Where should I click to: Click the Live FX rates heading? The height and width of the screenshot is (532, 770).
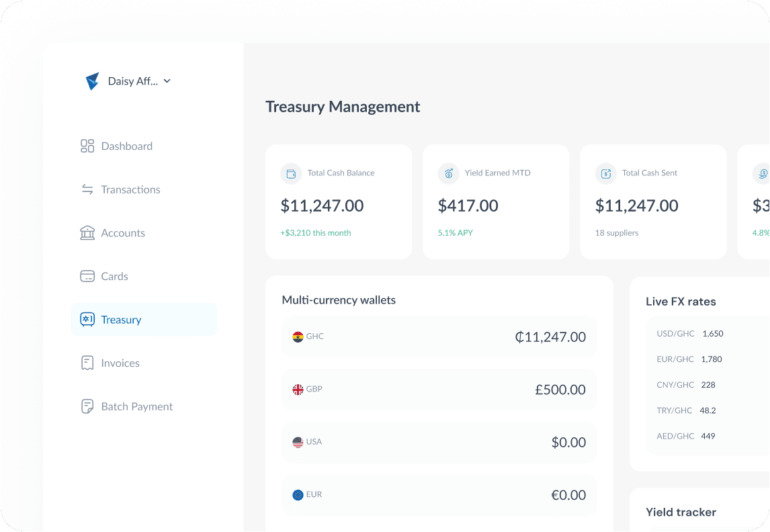pos(681,302)
